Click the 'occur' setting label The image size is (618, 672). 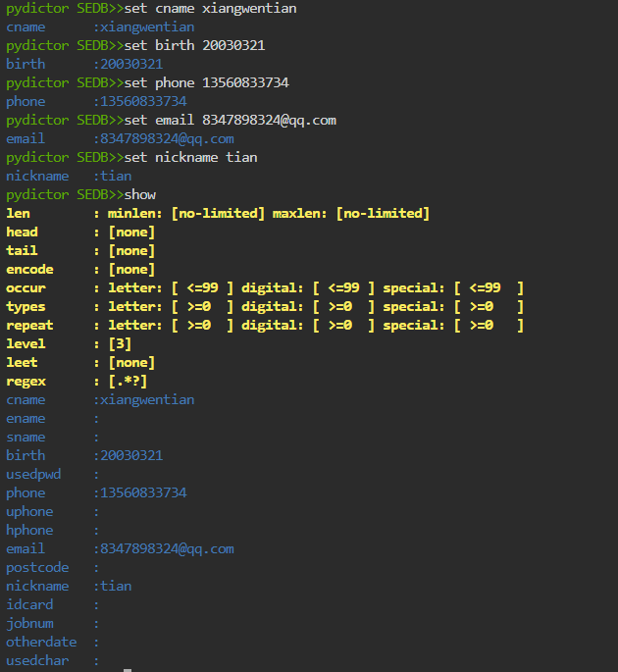point(26,288)
